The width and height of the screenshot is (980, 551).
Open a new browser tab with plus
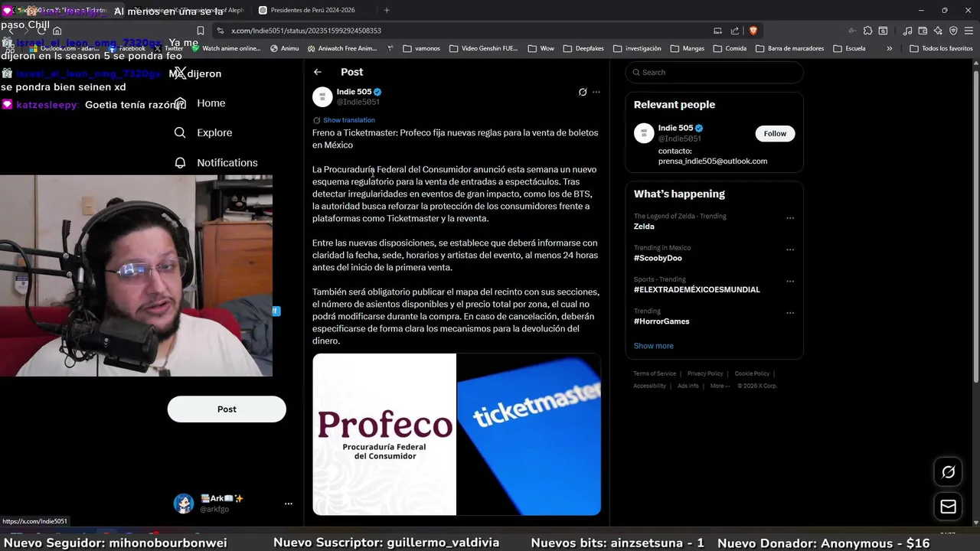[x=387, y=10]
